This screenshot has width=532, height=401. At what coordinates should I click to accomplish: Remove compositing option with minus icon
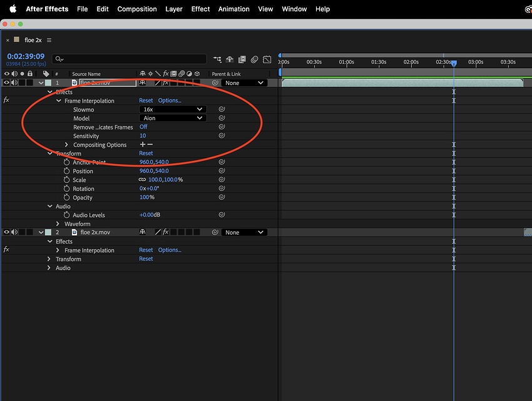point(150,145)
